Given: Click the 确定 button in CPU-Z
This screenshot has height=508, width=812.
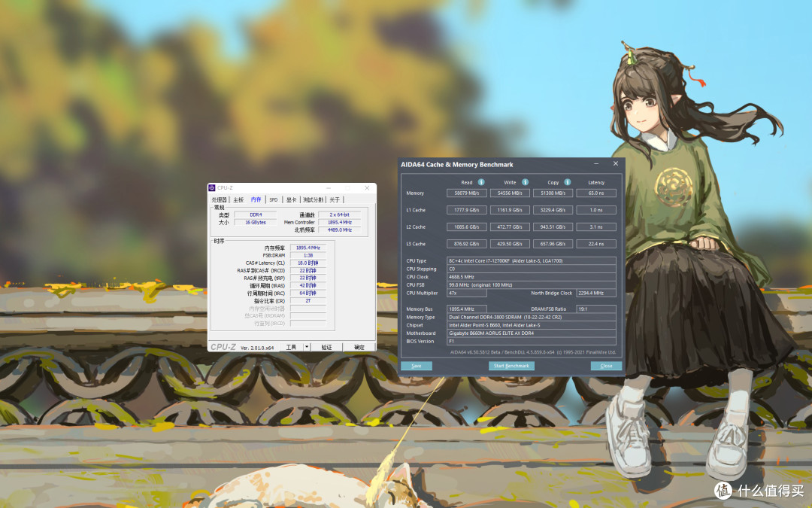Looking at the screenshot, I should click(359, 347).
